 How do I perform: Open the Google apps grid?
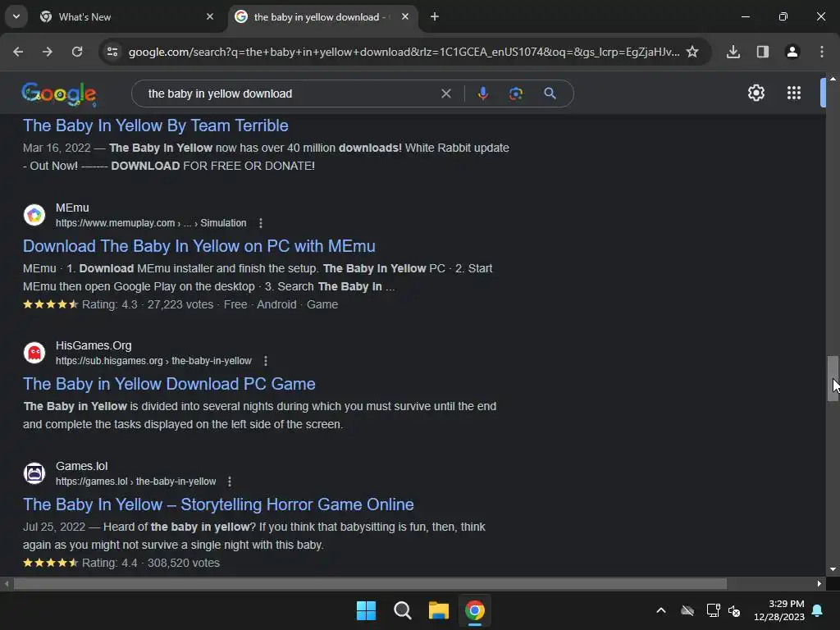794,94
